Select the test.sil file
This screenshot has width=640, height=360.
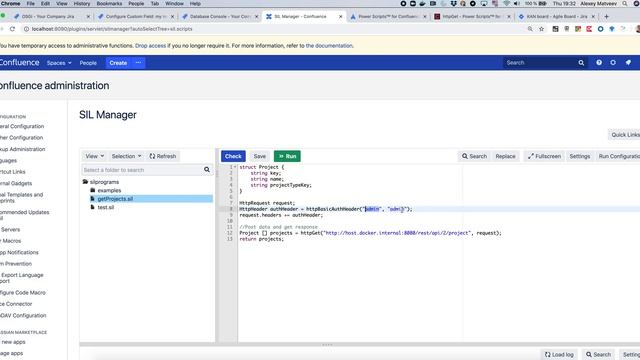[x=106, y=207]
